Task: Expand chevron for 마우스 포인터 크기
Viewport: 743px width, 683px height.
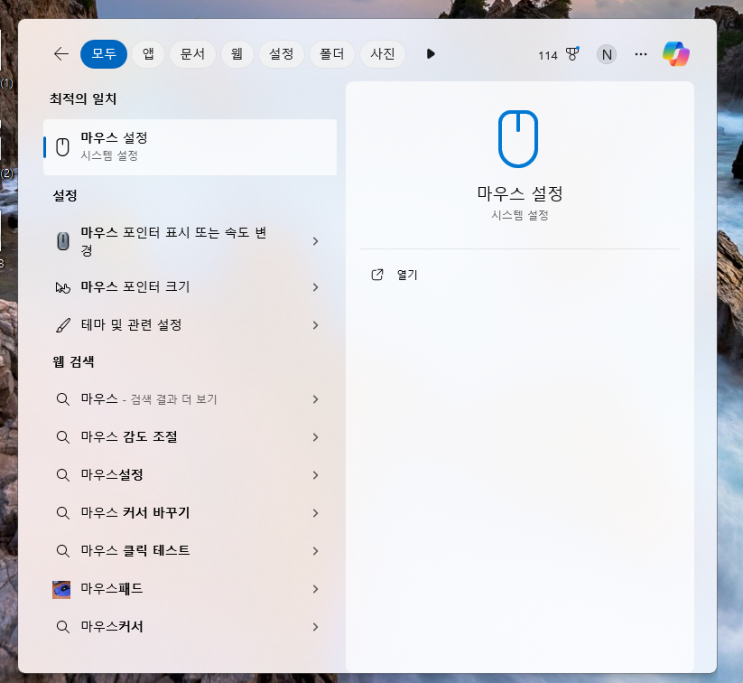Action: [x=316, y=287]
